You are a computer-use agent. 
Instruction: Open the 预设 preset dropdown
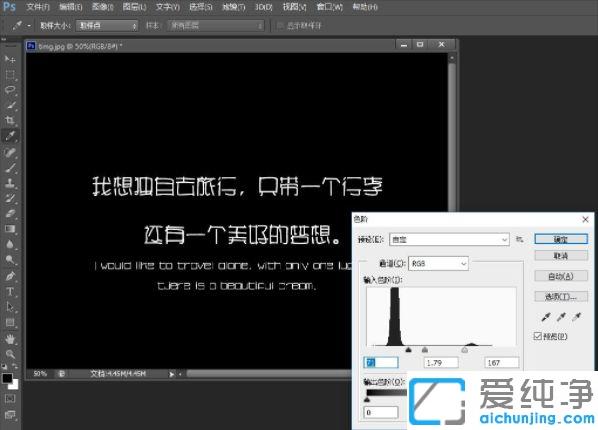point(449,240)
